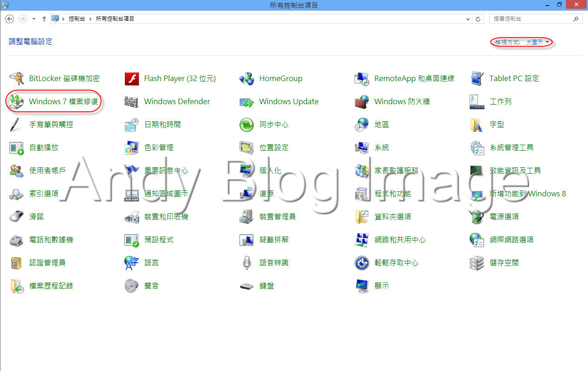Open the 自動播放 icon
The height and width of the screenshot is (371, 588).
(x=17, y=147)
